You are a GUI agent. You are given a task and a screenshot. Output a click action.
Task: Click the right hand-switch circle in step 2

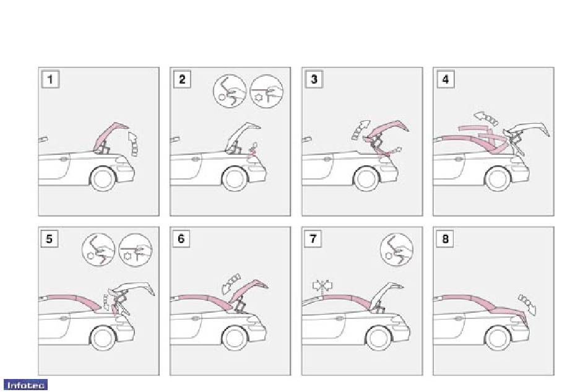tap(266, 91)
